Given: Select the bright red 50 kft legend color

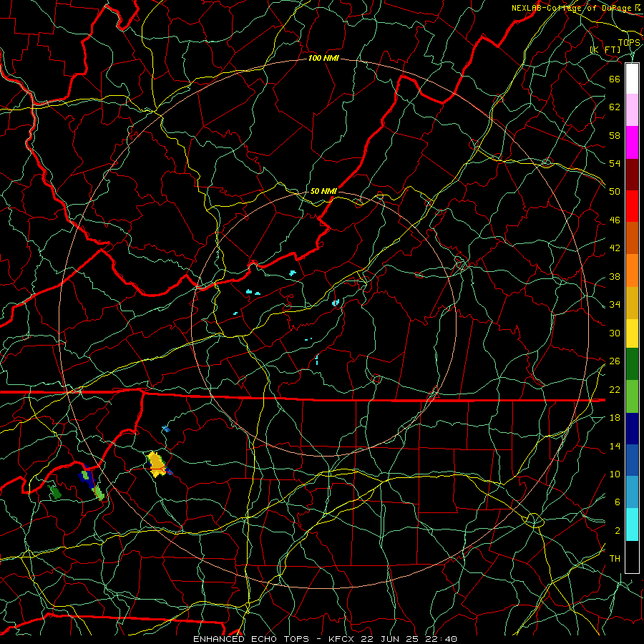Looking at the screenshot, I should (x=632, y=206).
